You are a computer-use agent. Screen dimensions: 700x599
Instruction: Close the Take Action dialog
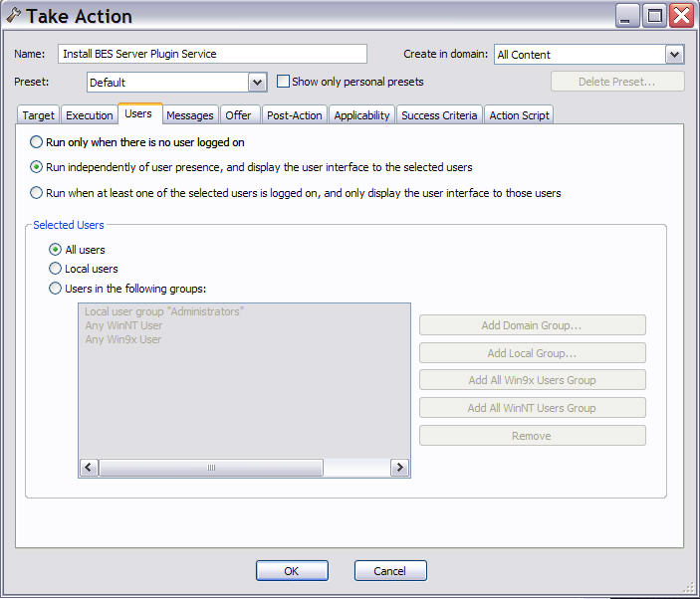682,17
